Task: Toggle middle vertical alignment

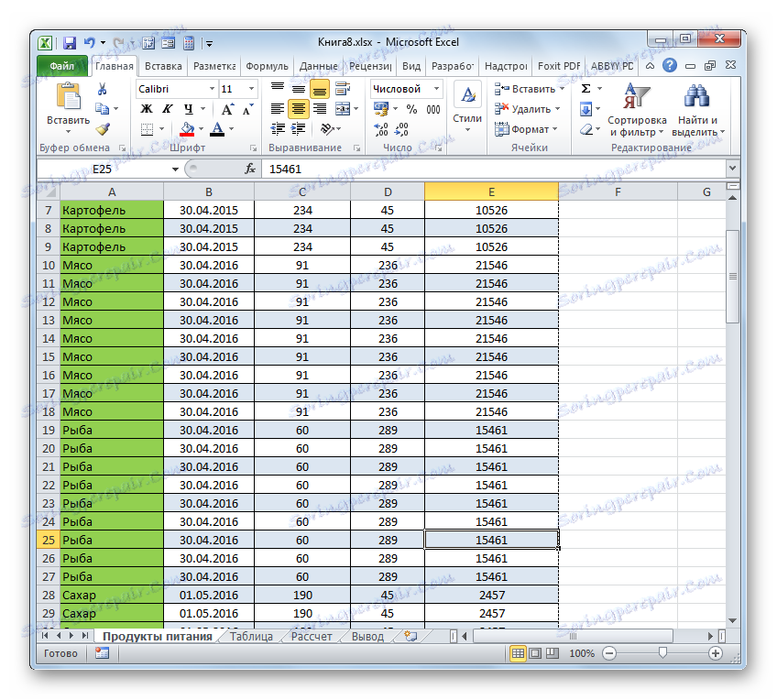Action: coord(299,89)
